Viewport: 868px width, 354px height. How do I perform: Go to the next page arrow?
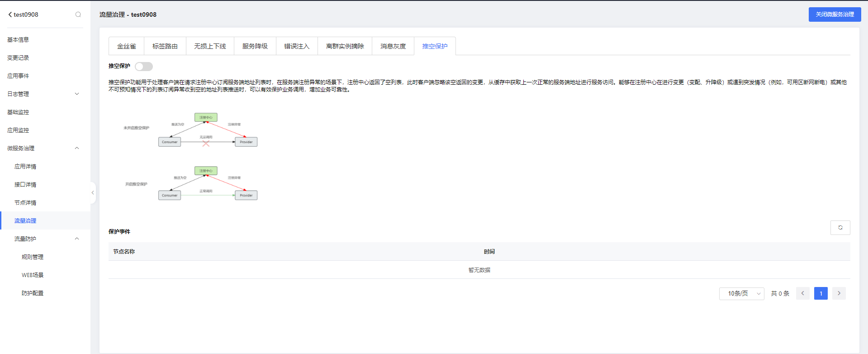[839, 293]
